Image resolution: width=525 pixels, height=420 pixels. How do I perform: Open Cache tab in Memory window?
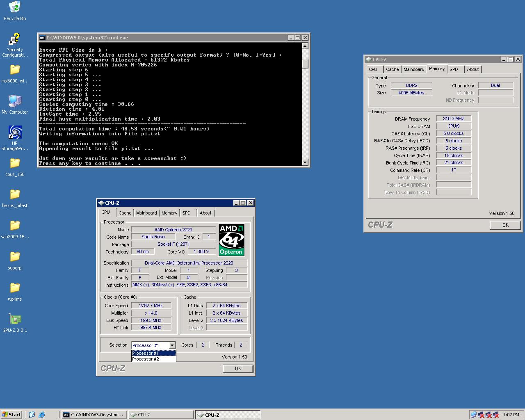(393, 69)
